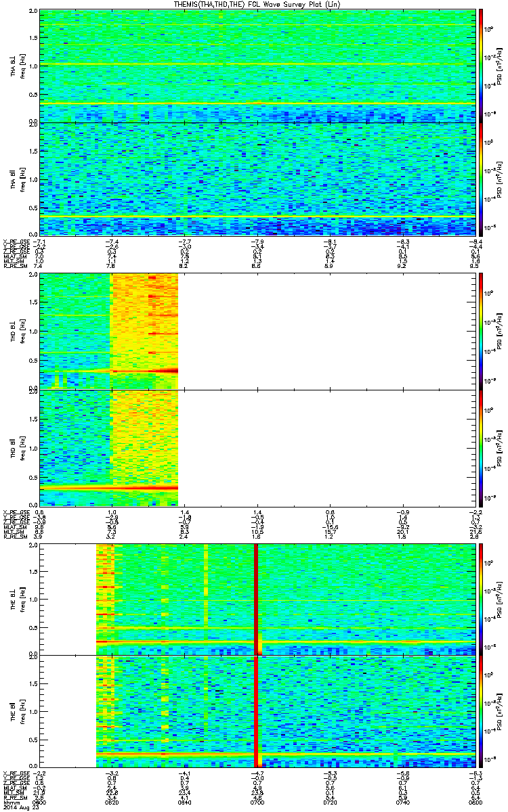
Task: Click the THE B-perpendicular PSD color bar
Action: (481, 599)
